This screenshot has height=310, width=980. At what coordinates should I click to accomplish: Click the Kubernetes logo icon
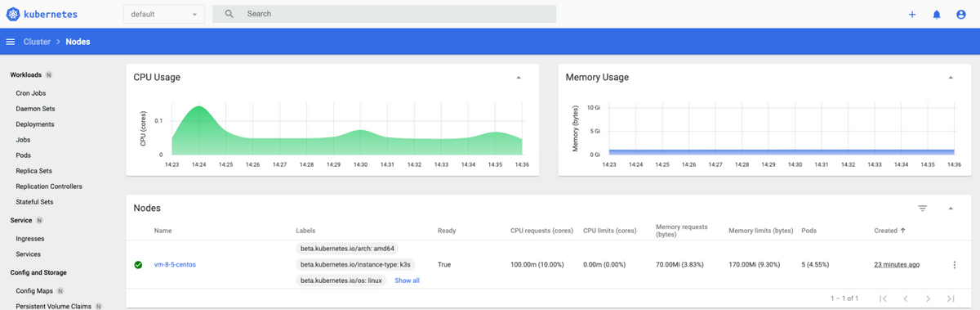(14, 14)
